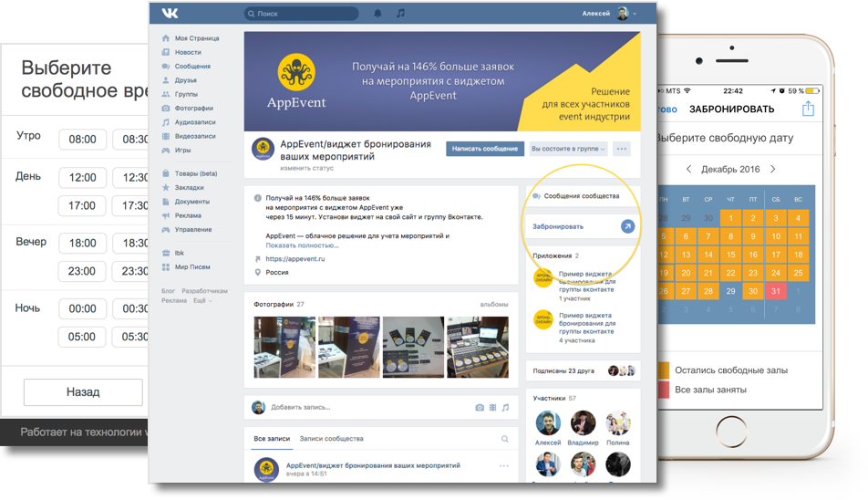Click the share icon on phone screen
This screenshot has height=500, width=868.
coord(808,109)
